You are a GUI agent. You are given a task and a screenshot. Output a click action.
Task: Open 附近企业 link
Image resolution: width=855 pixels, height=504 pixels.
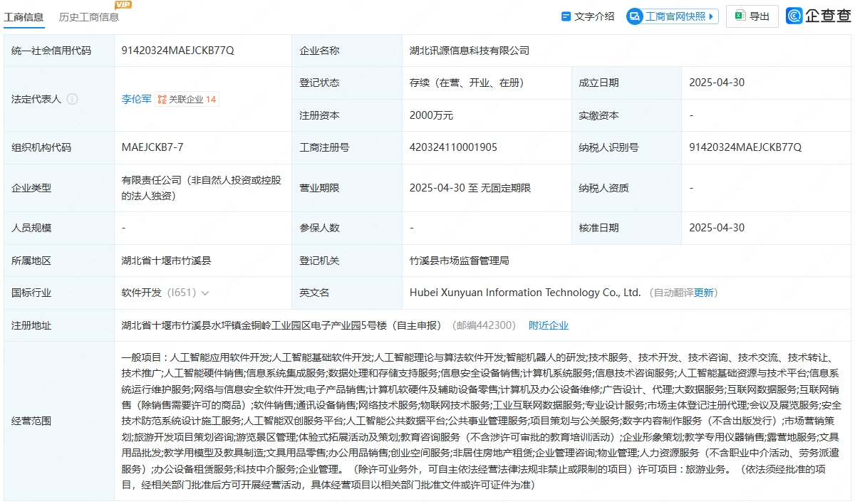(x=549, y=325)
